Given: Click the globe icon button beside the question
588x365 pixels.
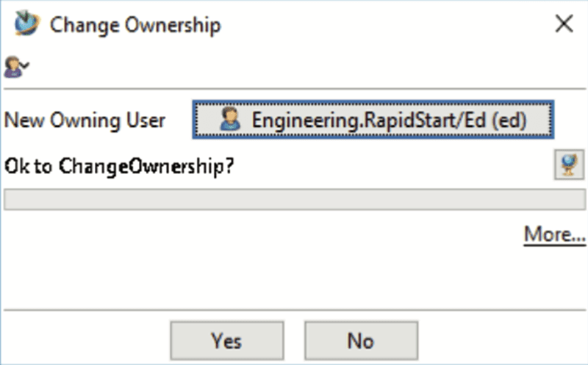Looking at the screenshot, I should 569,165.
